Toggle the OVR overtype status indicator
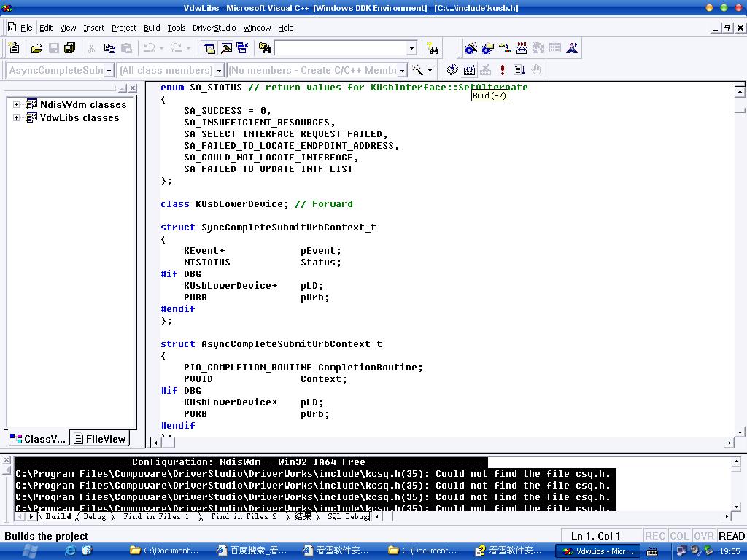Screen dimensions: 747x560 pos(703,536)
